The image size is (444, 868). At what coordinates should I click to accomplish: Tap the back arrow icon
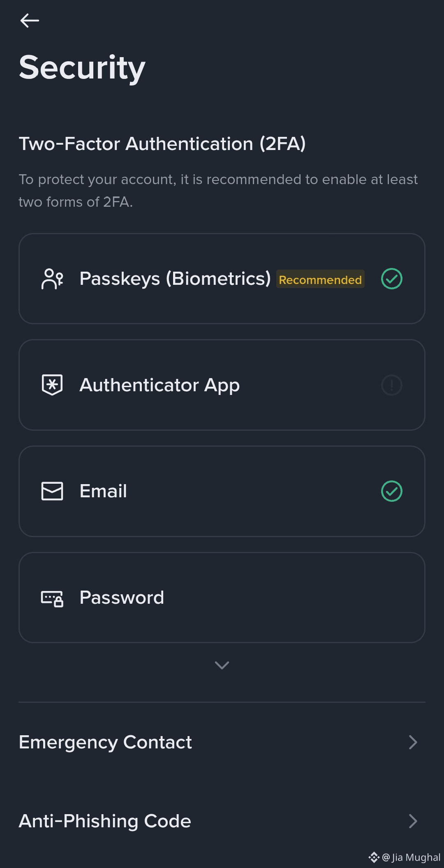pyautogui.click(x=30, y=20)
